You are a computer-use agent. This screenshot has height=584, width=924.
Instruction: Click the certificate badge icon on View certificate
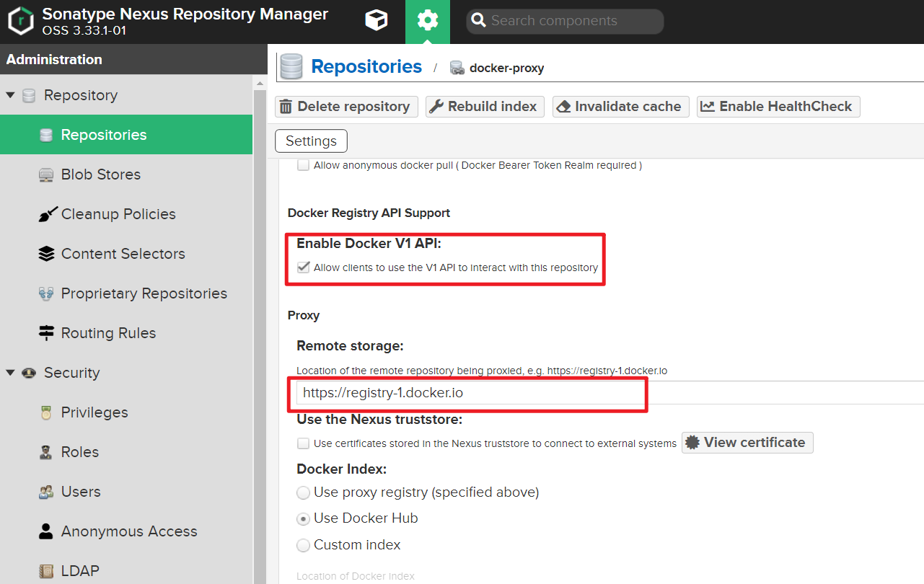(x=692, y=443)
